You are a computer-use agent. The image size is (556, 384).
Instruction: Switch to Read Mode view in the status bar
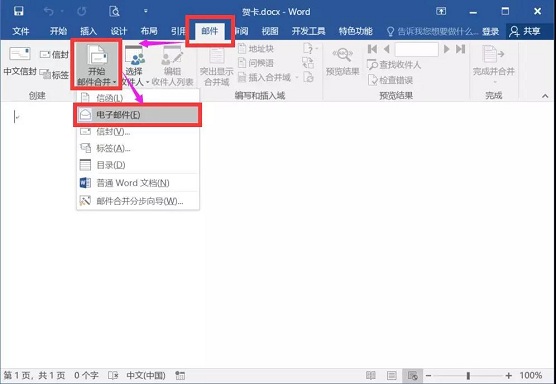(x=371, y=375)
